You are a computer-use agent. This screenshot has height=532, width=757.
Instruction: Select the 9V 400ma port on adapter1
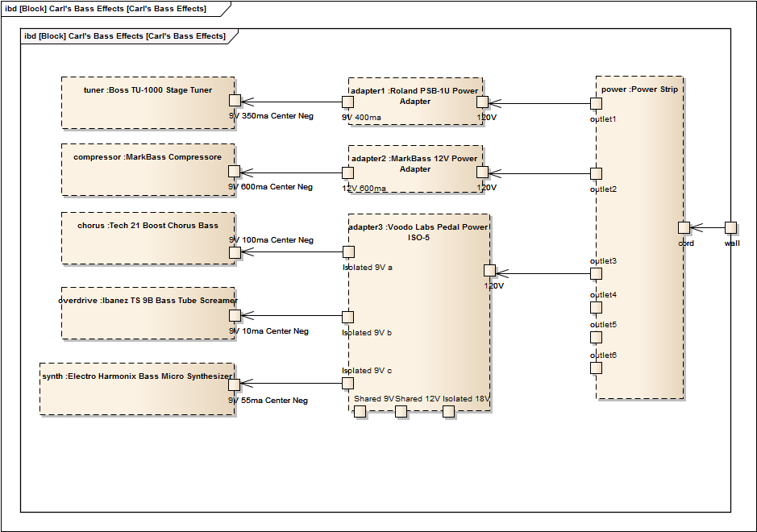pyautogui.click(x=347, y=102)
